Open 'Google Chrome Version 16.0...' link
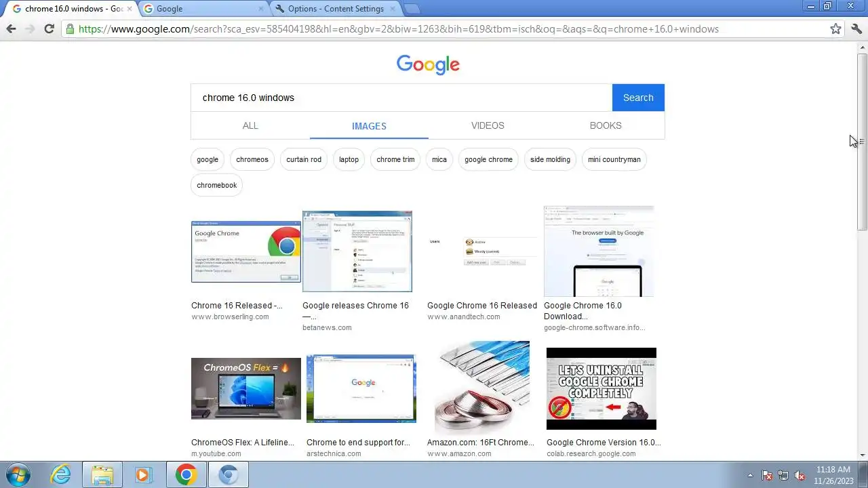The image size is (868, 488). [x=604, y=443]
